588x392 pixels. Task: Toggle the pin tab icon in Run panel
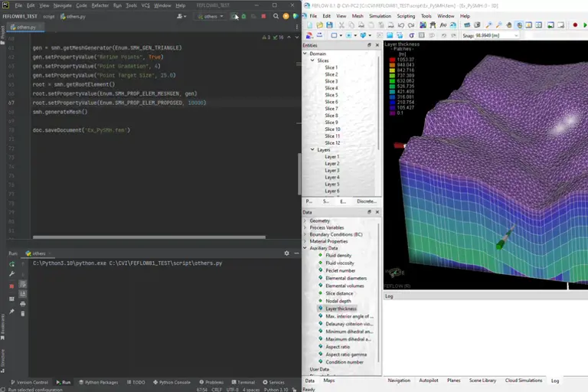(x=11, y=312)
